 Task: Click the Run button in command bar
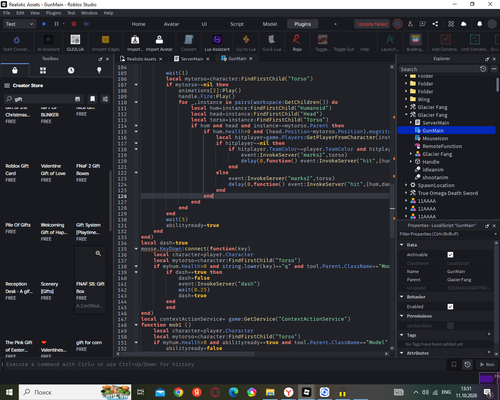point(487,364)
